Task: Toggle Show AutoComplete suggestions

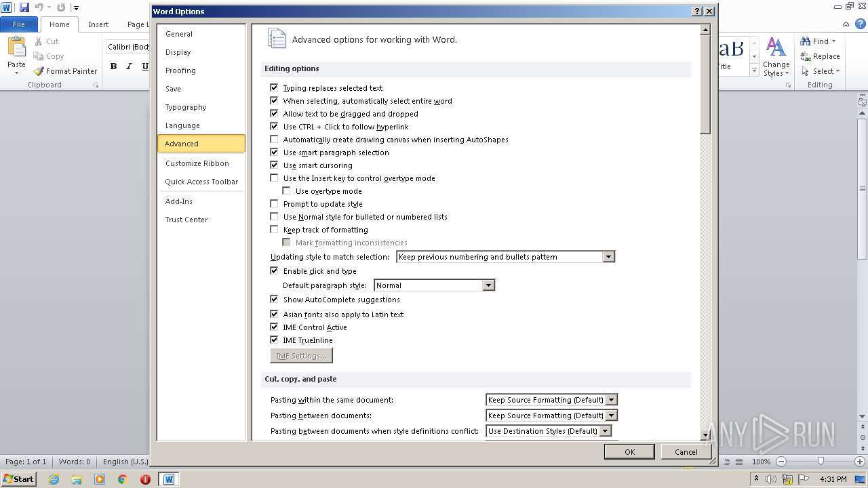Action: [274, 300]
